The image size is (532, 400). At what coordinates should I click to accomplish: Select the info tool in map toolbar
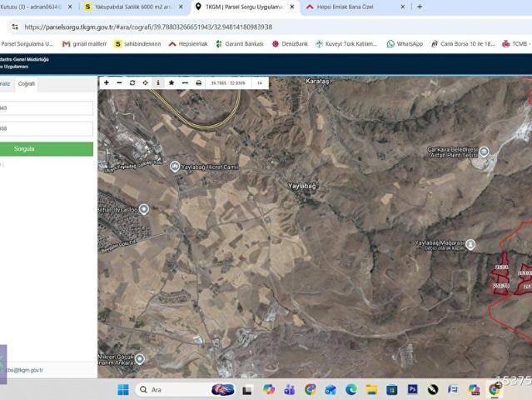(x=158, y=82)
